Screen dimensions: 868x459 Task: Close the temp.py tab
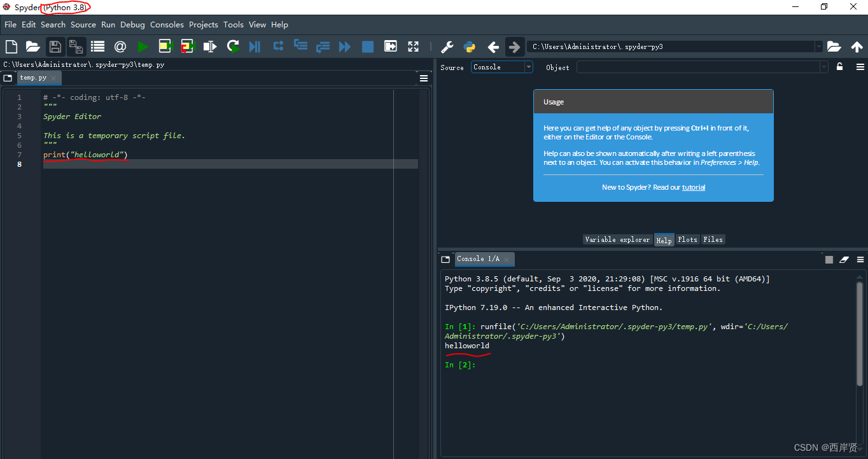click(53, 78)
